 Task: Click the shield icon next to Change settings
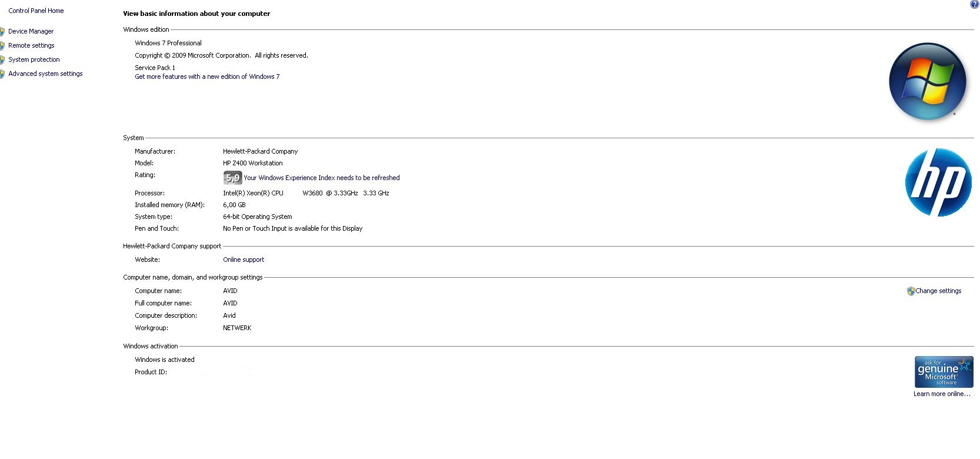click(911, 291)
